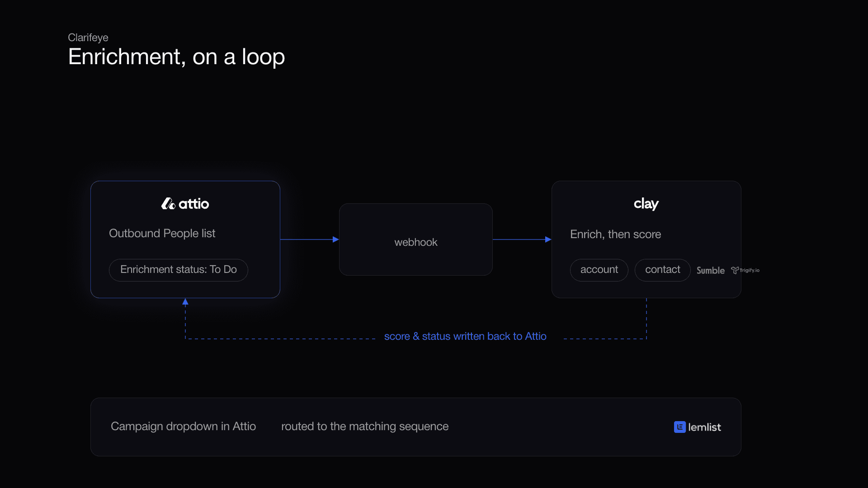Click the 'Clarifeye' label above the title
This screenshot has width=868, height=488.
point(88,38)
